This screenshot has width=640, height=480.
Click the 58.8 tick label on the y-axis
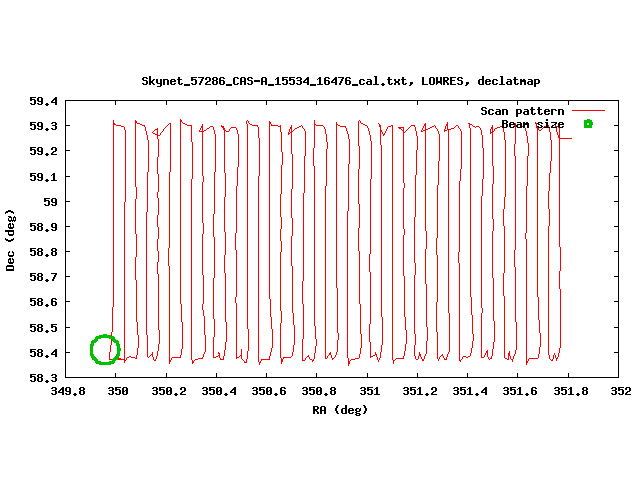pos(41,252)
